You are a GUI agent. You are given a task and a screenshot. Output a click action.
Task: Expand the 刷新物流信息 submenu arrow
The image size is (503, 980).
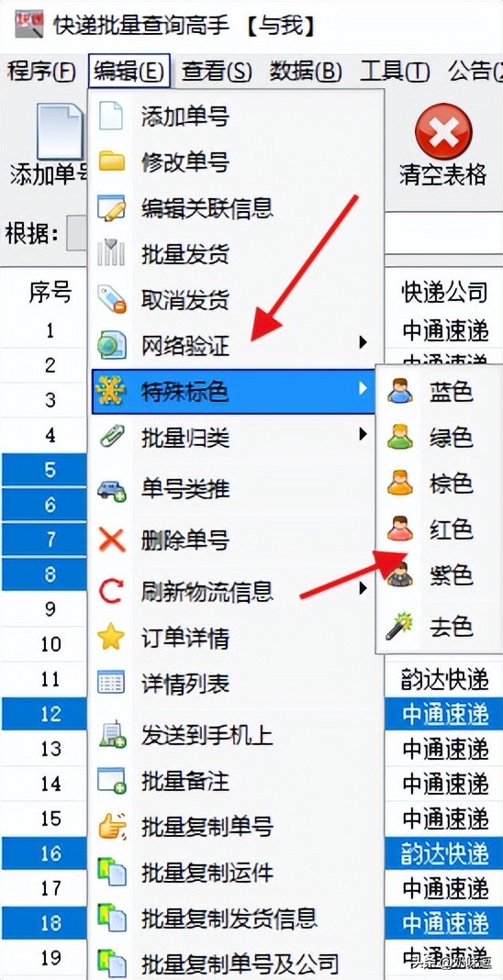(x=363, y=588)
